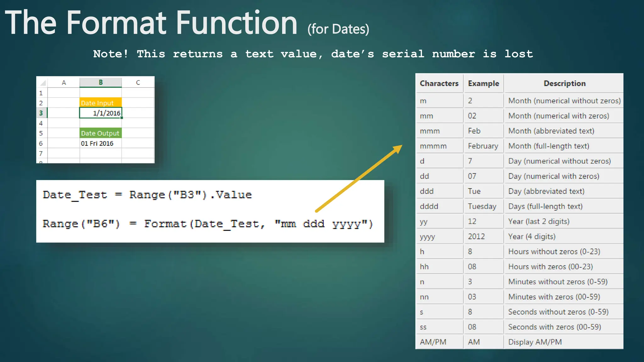Click row 1 header in spreadsheet
The width and height of the screenshot is (644, 362).
point(41,93)
